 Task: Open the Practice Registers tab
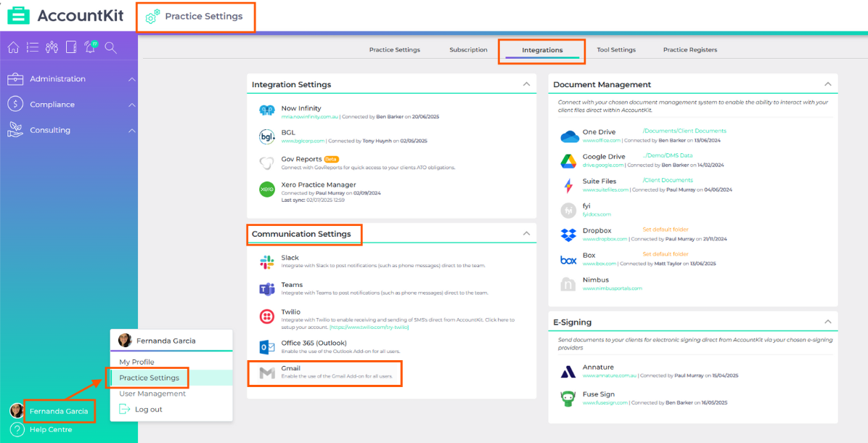[690, 50]
